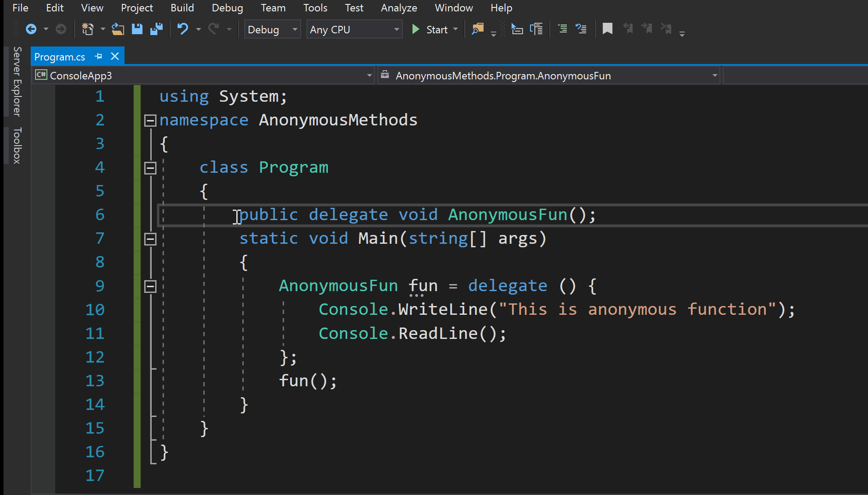Comment out lines using the comment icon
Screen dimensions: 868x495
[x=562, y=29]
